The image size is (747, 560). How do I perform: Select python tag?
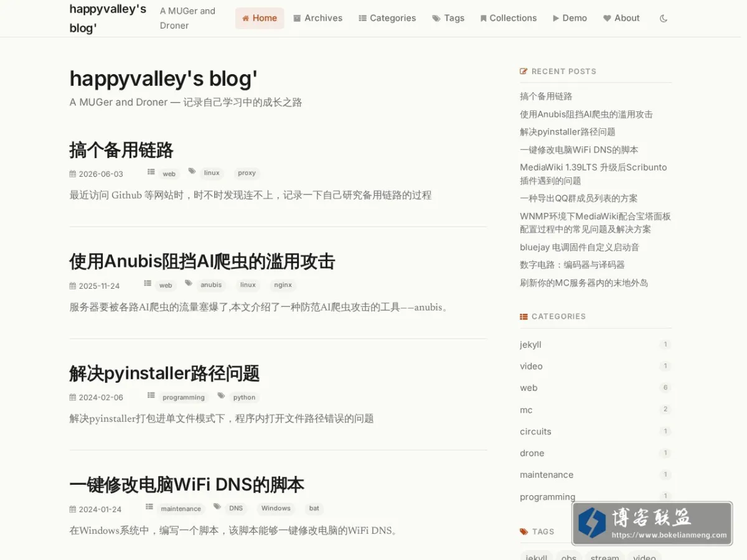coord(244,398)
